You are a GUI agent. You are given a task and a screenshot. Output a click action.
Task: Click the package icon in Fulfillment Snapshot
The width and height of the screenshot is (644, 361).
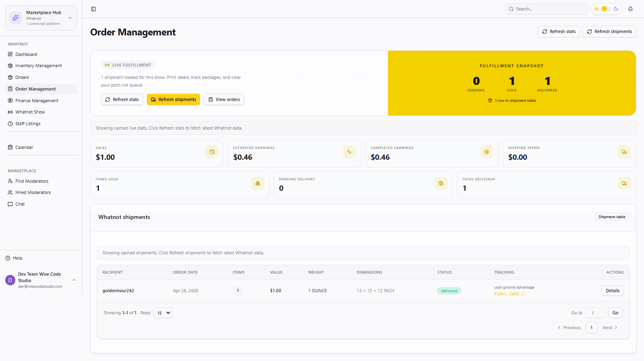coord(490,101)
